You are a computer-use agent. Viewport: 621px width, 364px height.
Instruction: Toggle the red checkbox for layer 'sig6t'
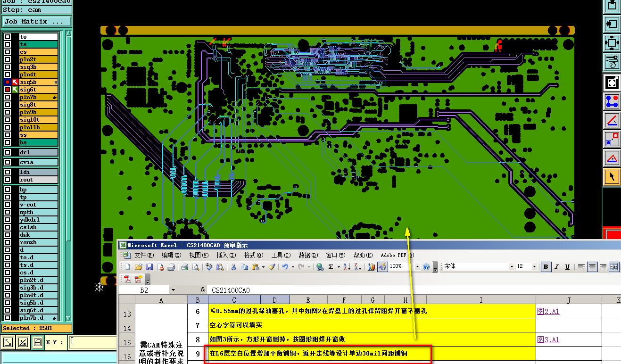pos(8,90)
